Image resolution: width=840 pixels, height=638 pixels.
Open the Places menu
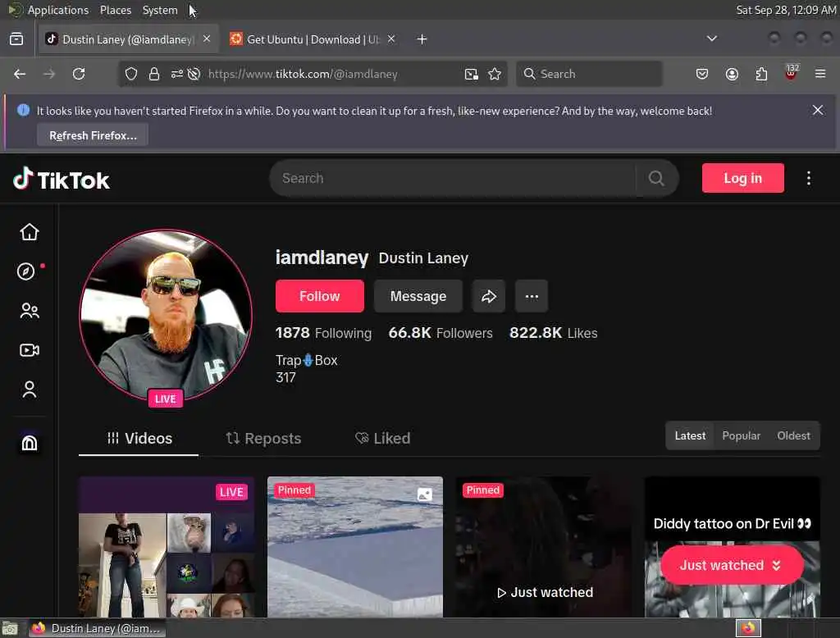116,10
